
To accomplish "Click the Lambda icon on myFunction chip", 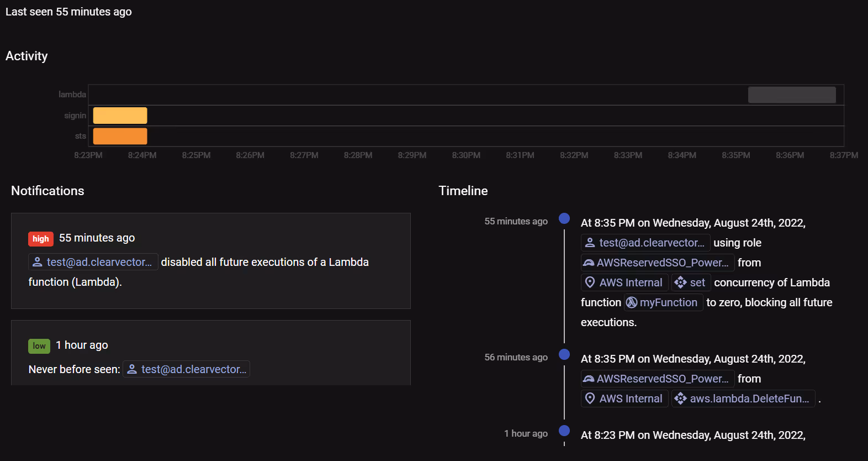I will [632, 302].
